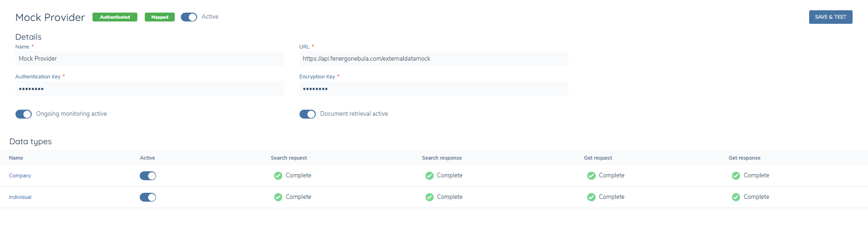Click the Authentication Key field

[x=149, y=89]
